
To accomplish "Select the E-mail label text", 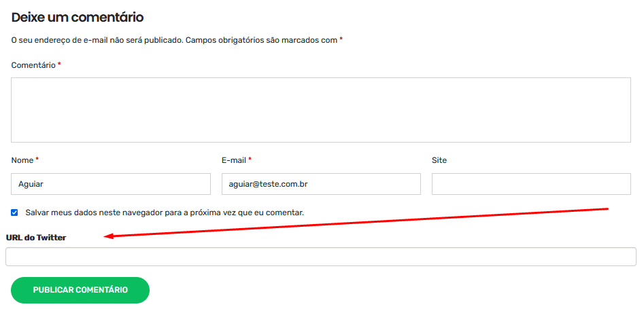I will (x=233, y=160).
